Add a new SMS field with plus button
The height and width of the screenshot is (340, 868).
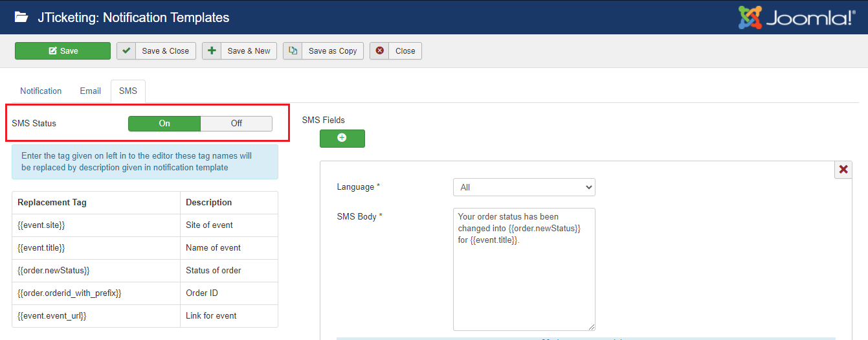(x=342, y=138)
